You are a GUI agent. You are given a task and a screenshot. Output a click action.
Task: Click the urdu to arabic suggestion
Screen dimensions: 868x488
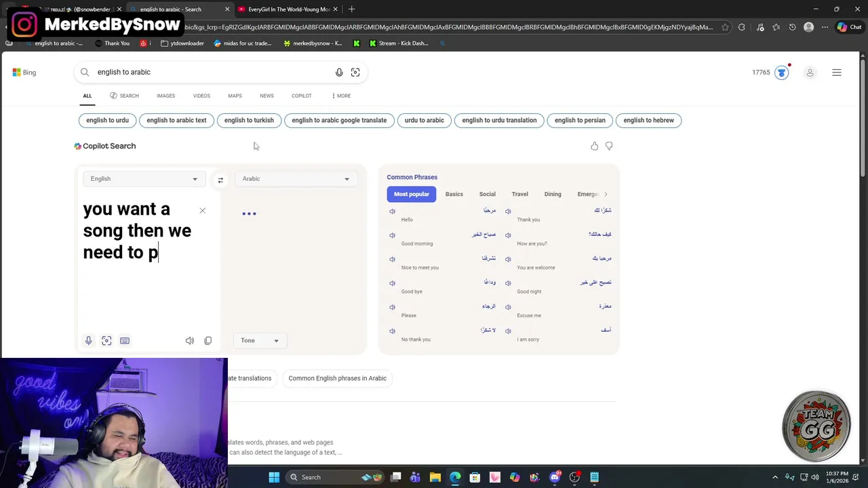coord(425,120)
